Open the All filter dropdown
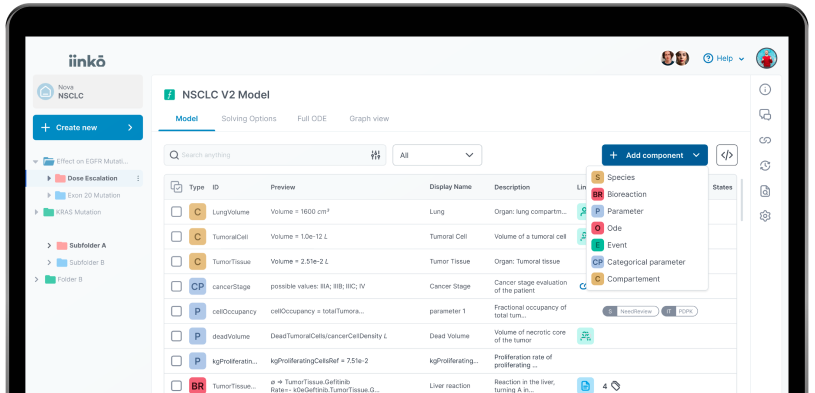Image resolution: width=815 pixels, height=393 pixels. 437,155
